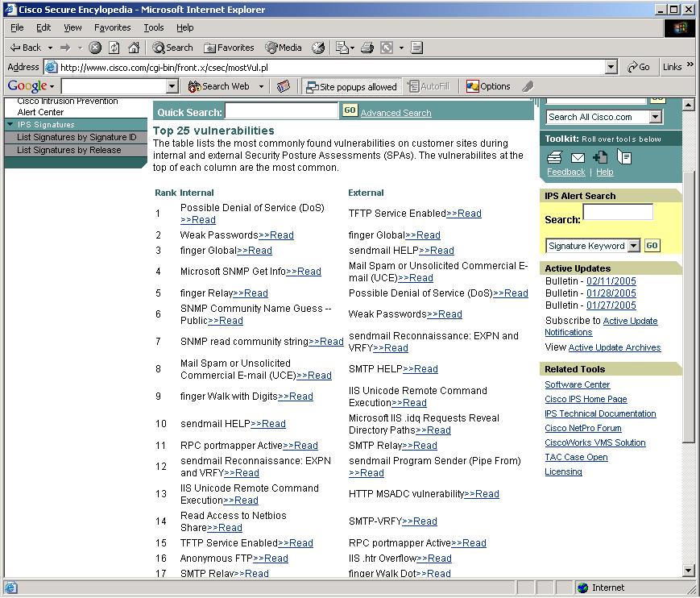700x598 pixels.
Task: Click the page icon in Address bar
Action: 52,67
